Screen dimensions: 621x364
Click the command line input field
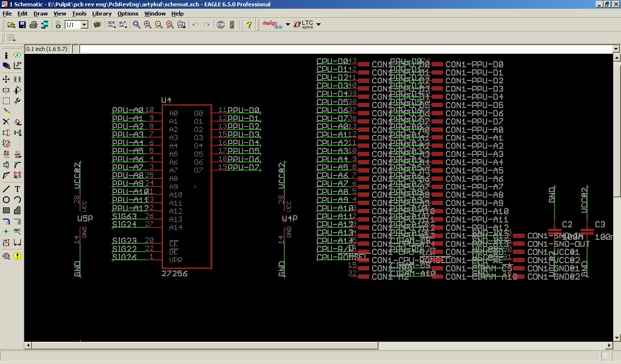click(345, 49)
